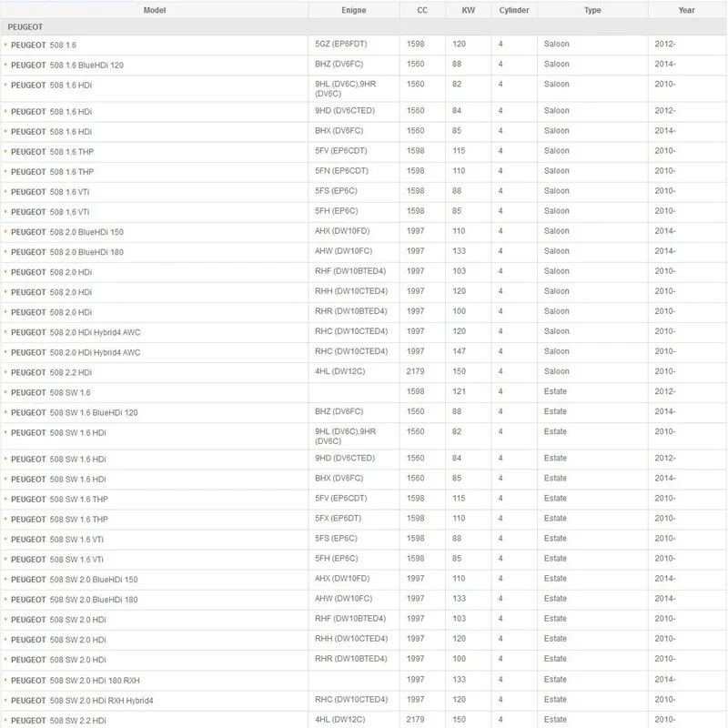728x728 pixels.
Task: Select the 147 KW value
Action: coord(459,351)
